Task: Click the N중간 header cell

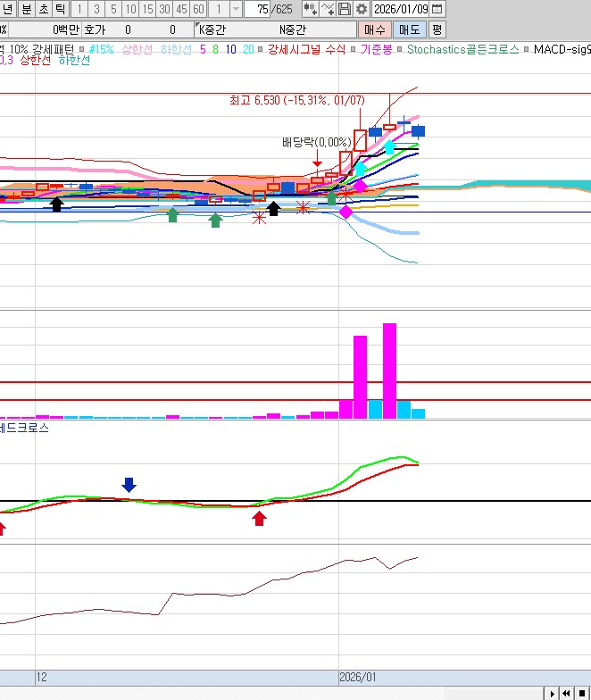Action: click(293, 29)
